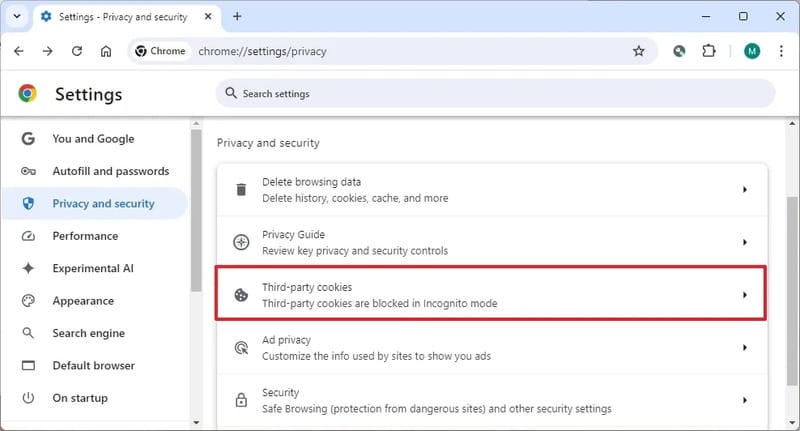
Task: Go to the home page icon
Action: (x=106, y=51)
